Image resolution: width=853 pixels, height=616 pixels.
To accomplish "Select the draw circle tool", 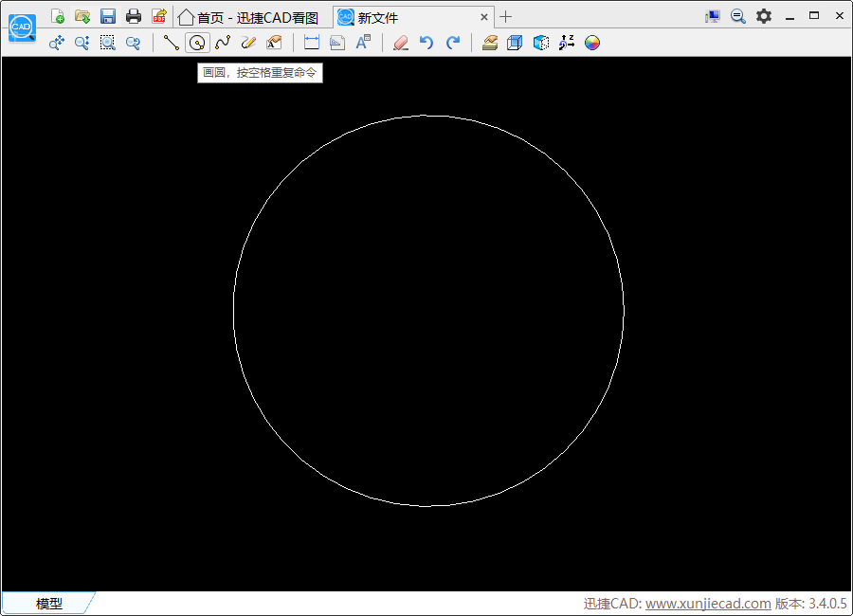I will (x=197, y=43).
